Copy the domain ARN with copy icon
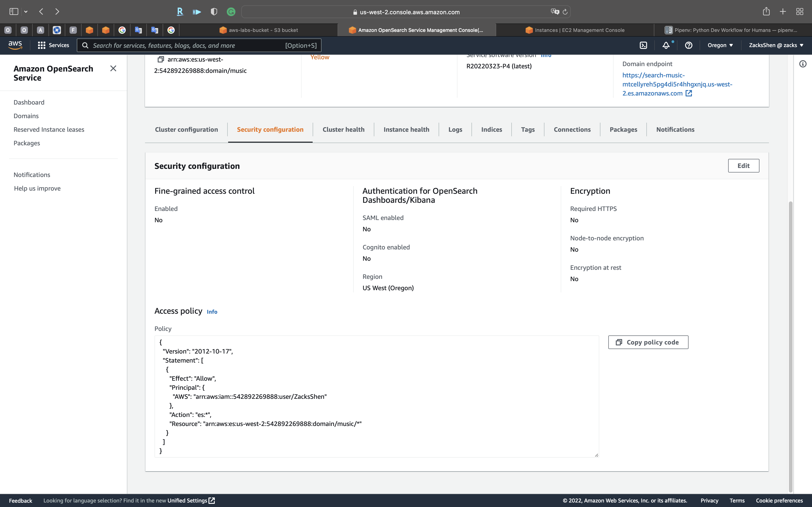Screen dimensions: 812x507 [161, 59]
